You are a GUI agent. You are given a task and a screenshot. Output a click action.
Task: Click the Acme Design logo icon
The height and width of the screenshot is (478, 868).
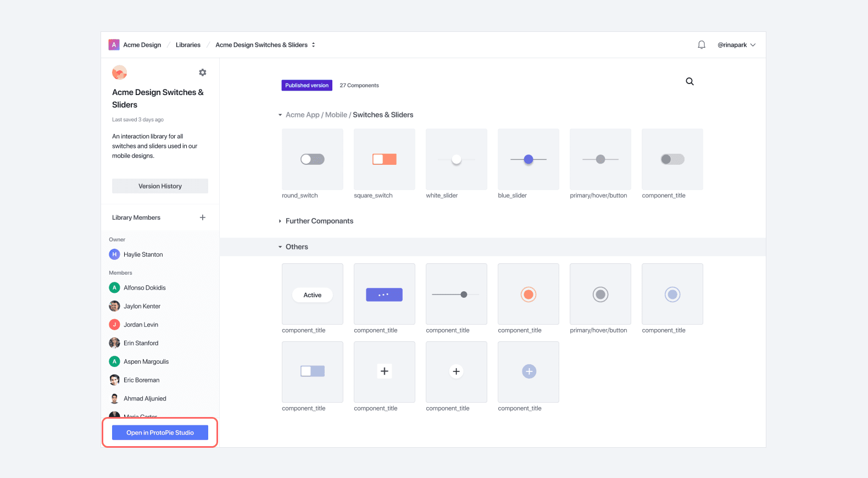[x=114, y=45]
